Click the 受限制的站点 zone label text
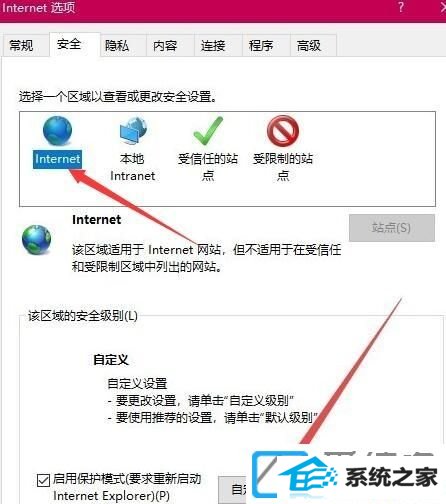The width and height of the screenshot is (446, 504). click(283, 167)
